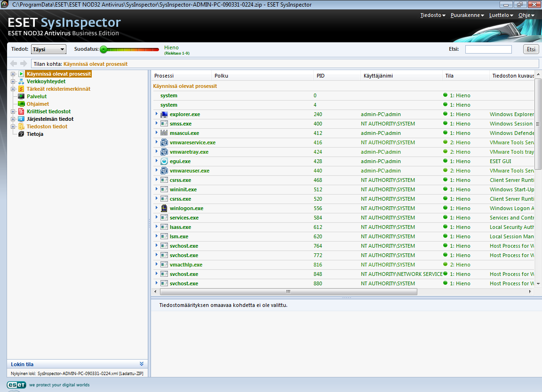
Task: Click the Verkkoyhteydet network icon
Action: coord(21,81)
